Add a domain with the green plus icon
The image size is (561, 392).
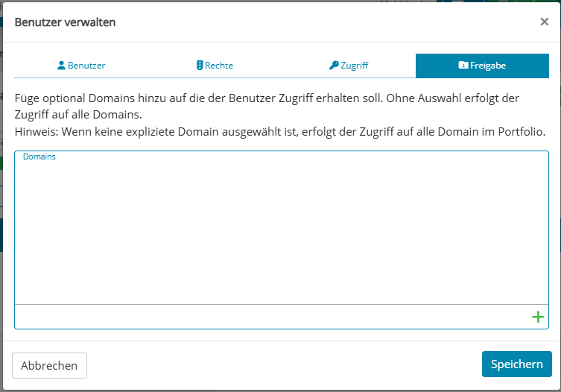click(538, 317)
